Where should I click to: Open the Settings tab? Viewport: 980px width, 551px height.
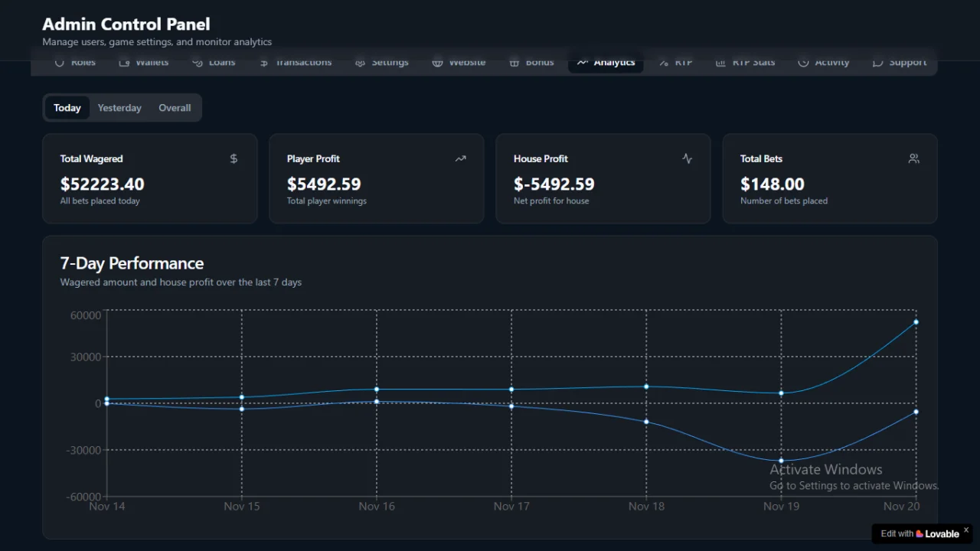tap(382, 63)
